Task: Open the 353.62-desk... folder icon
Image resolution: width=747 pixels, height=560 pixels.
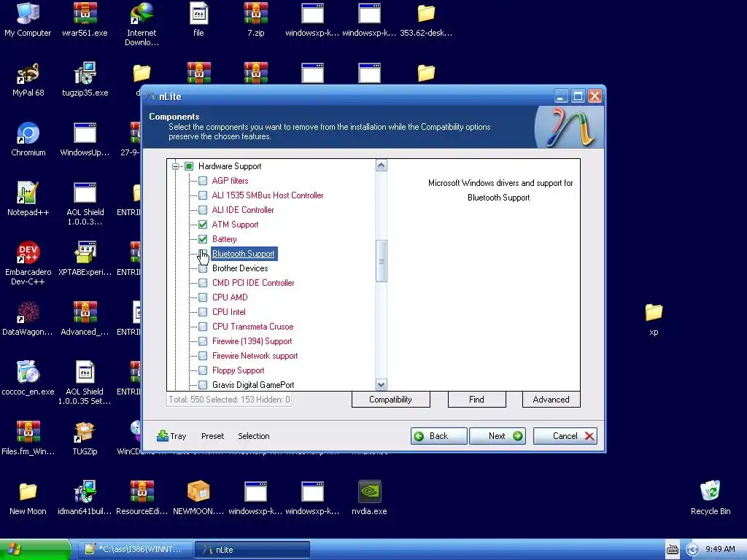Action: point(426,20)
